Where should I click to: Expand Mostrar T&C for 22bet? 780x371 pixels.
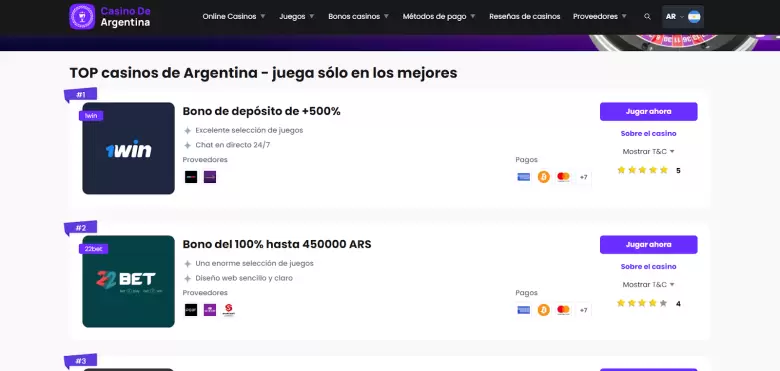click(x=648, y=284)
